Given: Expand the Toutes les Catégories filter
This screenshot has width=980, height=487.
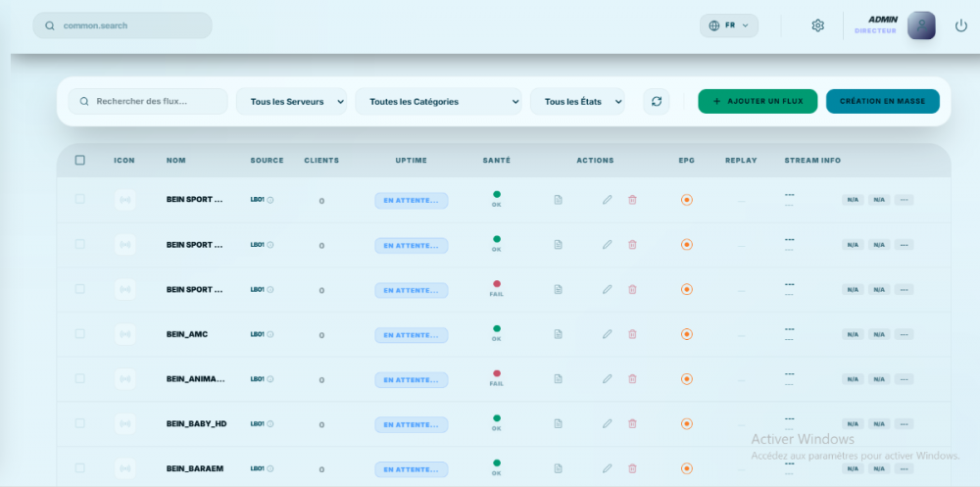Looking at the screenshot, I should pos(438,101).
